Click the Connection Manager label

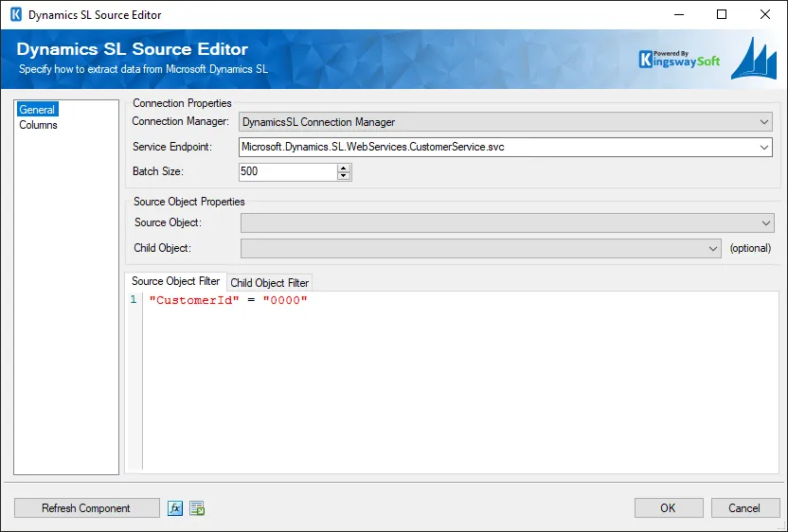click(180, 121)
